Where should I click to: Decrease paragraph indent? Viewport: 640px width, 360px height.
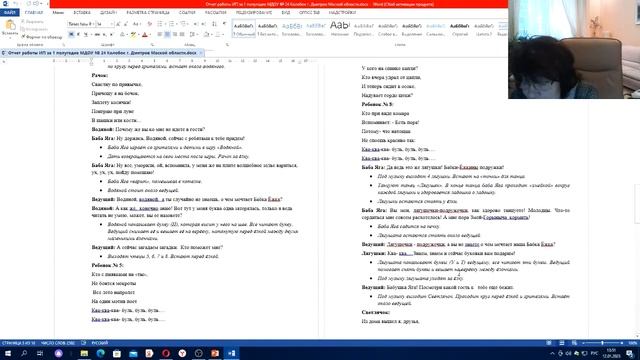point(196,24)
